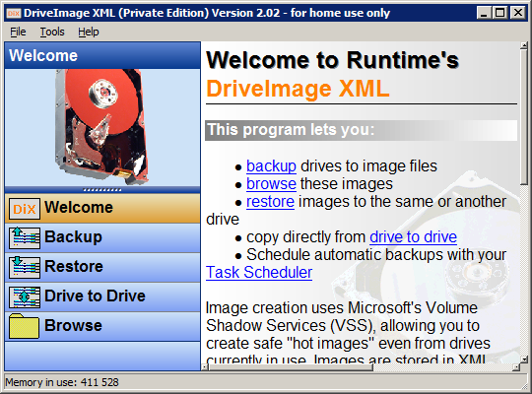
Task: Click the 'This program lets you:' heading
Action: [x=291, y=130]
